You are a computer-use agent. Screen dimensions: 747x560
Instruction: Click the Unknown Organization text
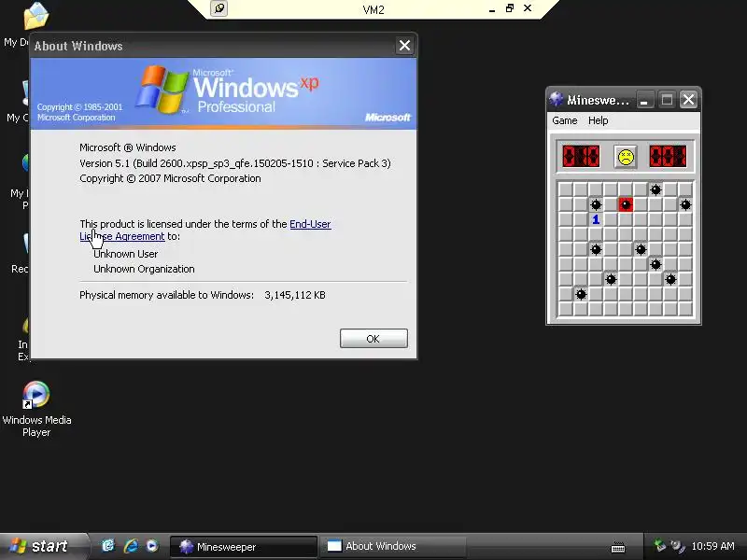[144, 269]
